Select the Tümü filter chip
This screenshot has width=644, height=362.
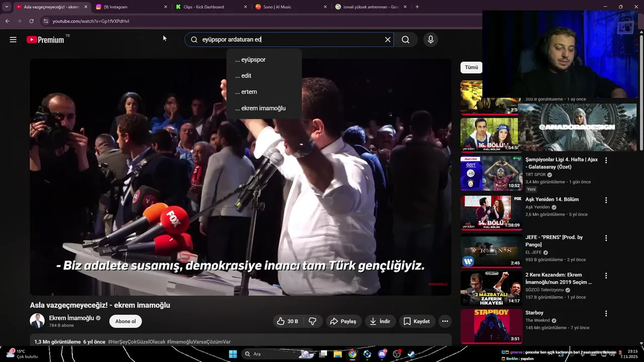click(471, 67)
